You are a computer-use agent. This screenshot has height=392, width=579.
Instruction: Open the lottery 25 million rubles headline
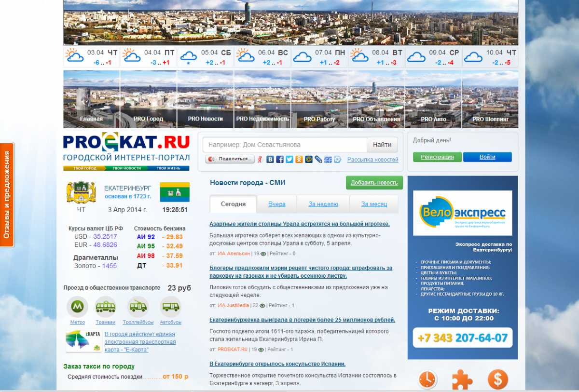click(303, 320)
